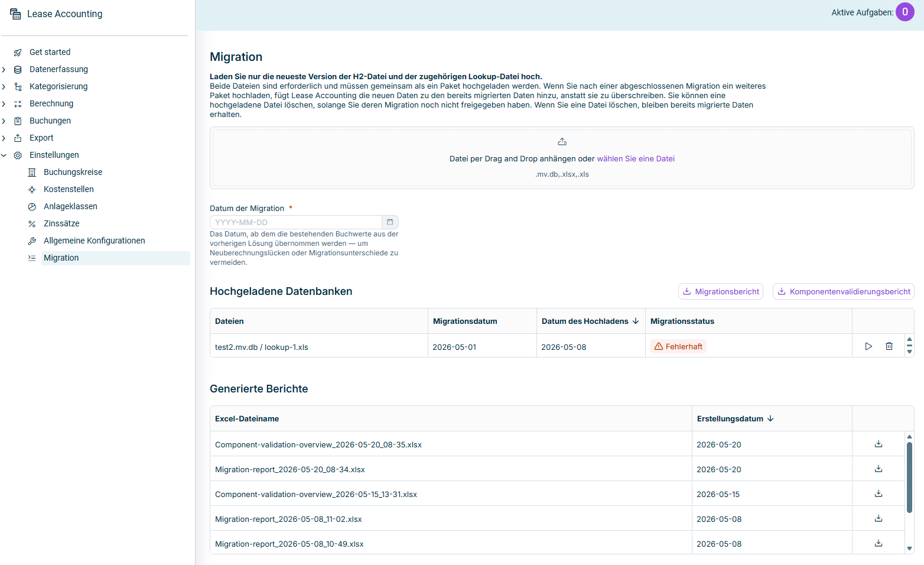Click the uploaded databases table scroll-down arrow

click(909, 352)
